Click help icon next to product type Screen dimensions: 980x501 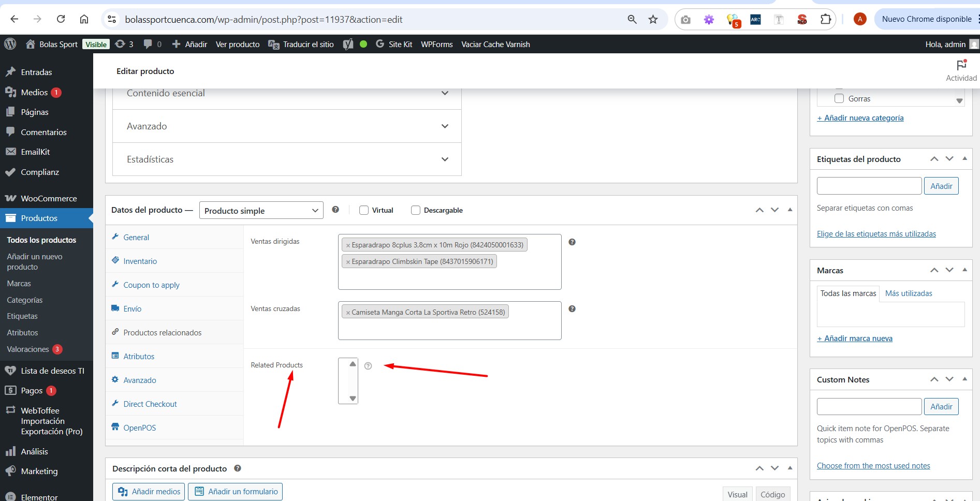click(x=335, y=210)
